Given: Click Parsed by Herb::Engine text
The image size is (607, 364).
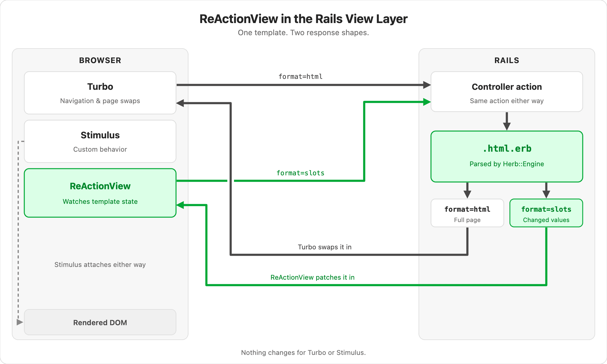Looking at the screenshot, I should coord(507,164).
